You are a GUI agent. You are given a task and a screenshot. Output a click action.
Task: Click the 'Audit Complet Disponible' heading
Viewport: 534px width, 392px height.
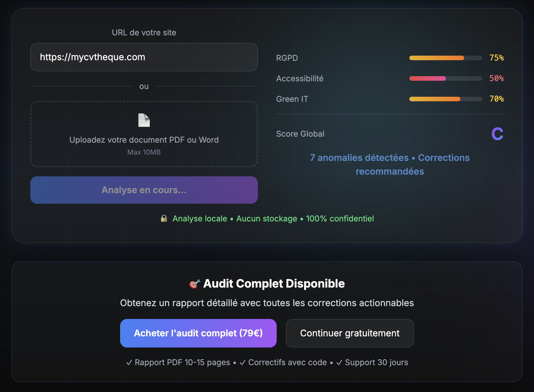pos(274,284)
